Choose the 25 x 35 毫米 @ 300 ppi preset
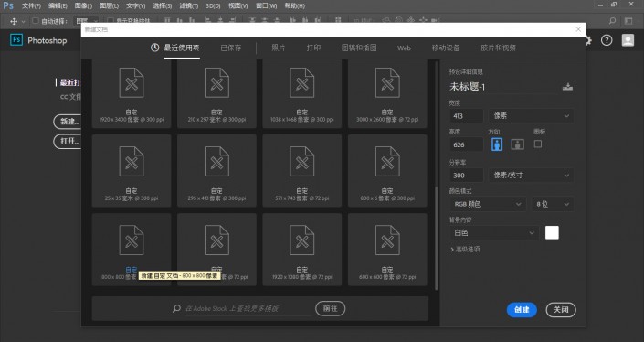644x342 pixels. tap(132, 171)
